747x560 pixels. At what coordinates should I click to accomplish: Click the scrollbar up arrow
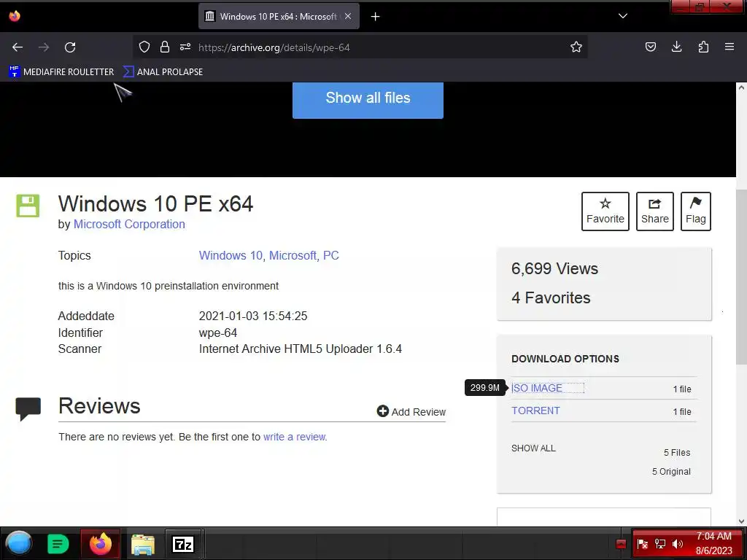(741, 87)
